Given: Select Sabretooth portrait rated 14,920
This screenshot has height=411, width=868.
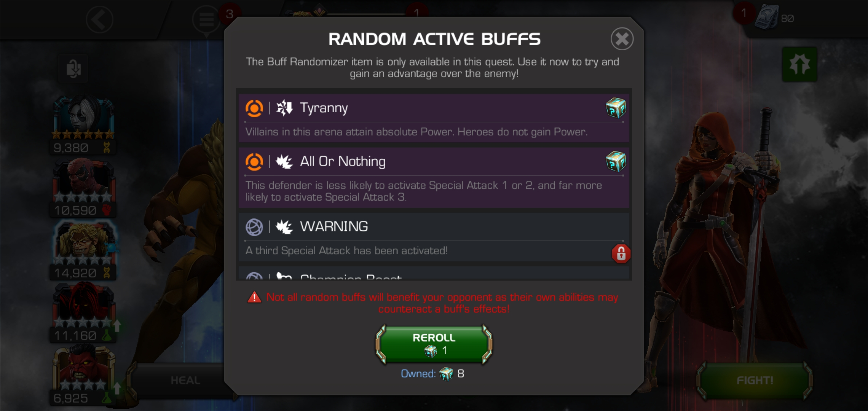Looking at the screenshot, I should click(x=83, y=250).
